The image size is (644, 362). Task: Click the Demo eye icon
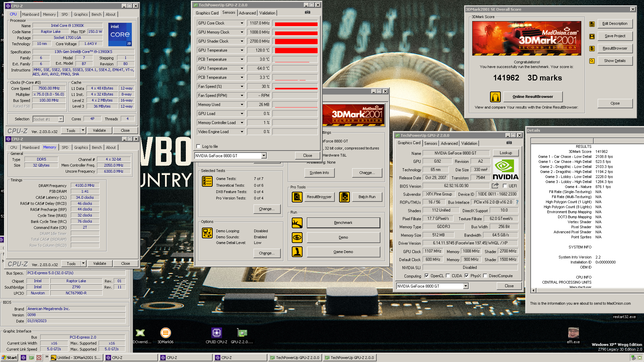297,238
